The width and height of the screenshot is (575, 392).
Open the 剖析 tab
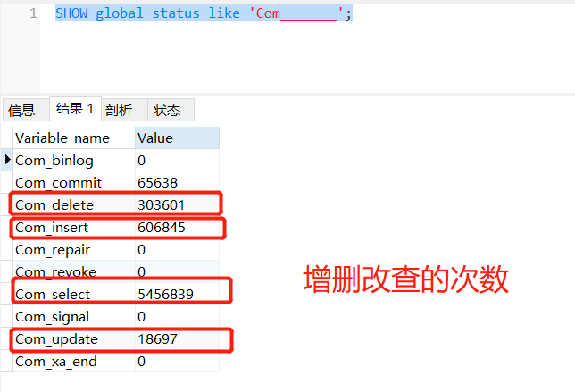(124, 110)
